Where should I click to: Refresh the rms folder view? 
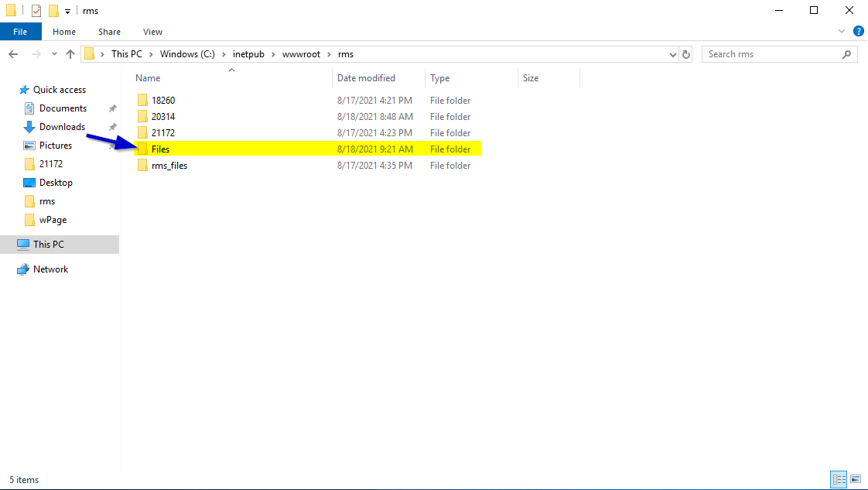686,54
